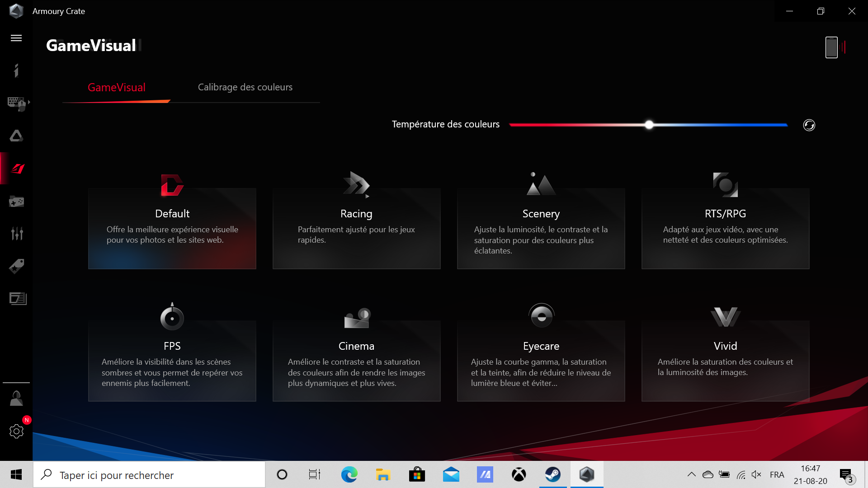868x488 pixels.
Task: Open Xbox app from taskbar
Action: (519, 474)
